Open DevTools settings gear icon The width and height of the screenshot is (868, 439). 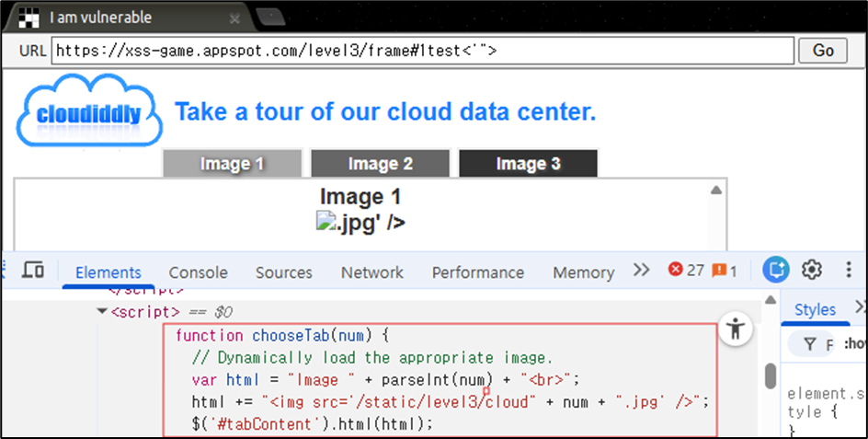pyautogui.click(x=812, y=270)
